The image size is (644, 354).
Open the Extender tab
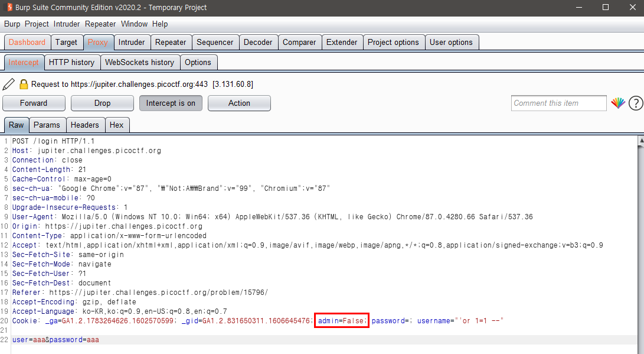(342, 43)
